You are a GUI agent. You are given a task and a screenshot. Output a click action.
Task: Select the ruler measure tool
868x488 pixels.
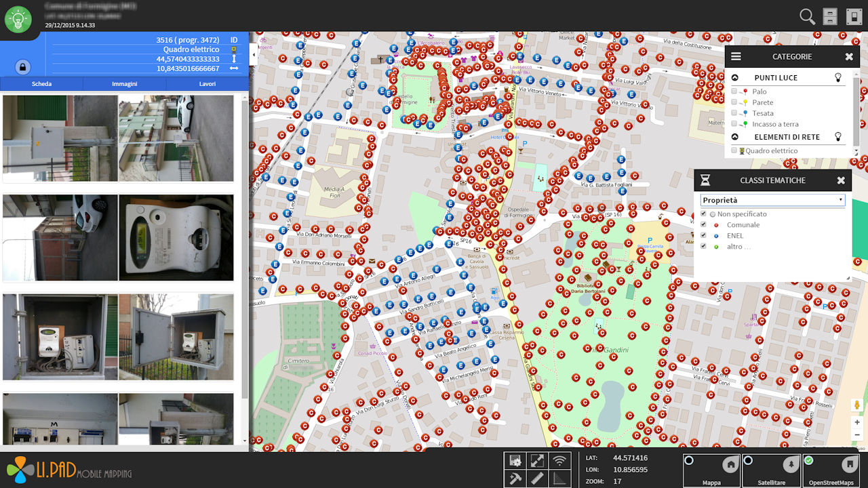coord(537,479)
